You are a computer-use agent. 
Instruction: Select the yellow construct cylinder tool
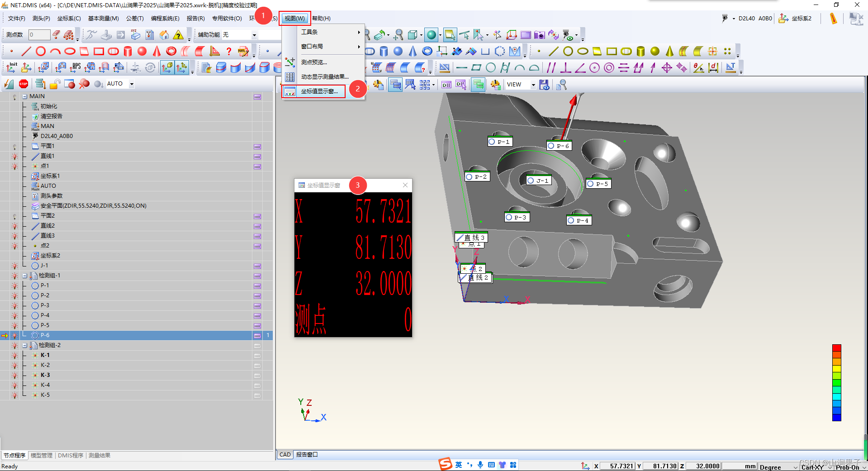pos(640,51)
